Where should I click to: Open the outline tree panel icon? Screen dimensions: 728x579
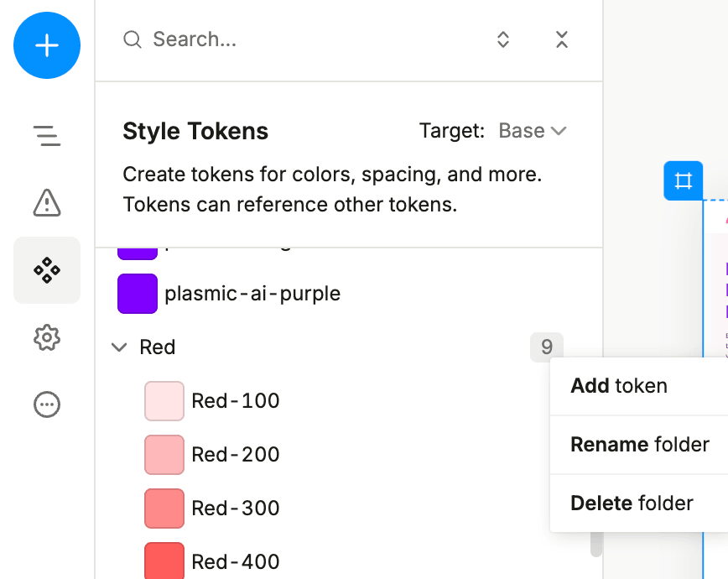point(47,135)
